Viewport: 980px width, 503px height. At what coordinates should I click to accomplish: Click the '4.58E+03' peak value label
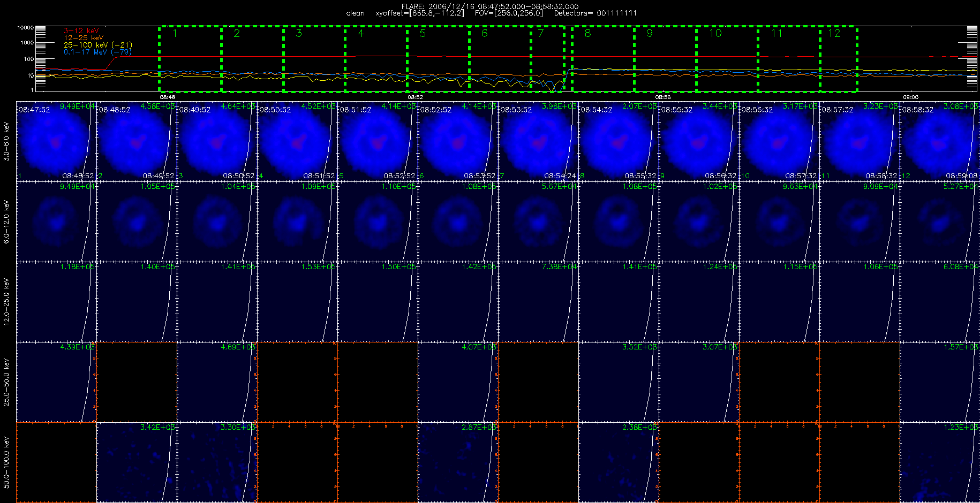(157, 106)
